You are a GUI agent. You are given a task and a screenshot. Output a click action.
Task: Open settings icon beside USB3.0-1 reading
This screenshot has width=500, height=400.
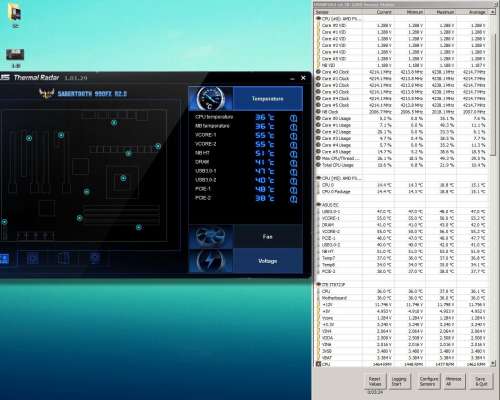pyautogui.click(x=293, y=172)
